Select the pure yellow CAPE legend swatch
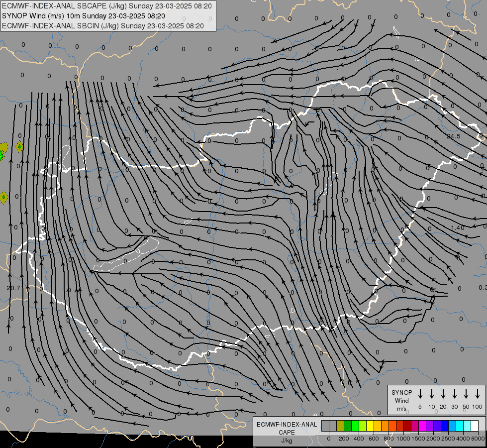 coord(370,426)
